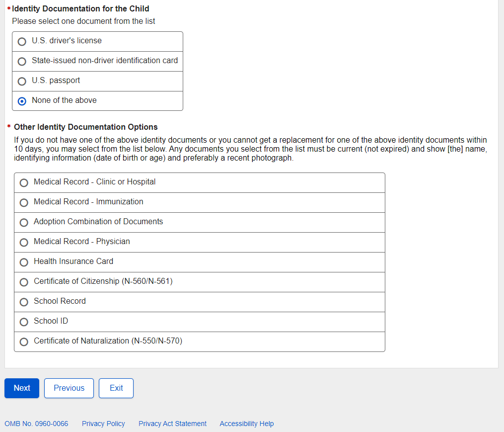Select U.S. driver's license radio option
The height and width of the screenshot is (432, 504).
pos(22,42)
